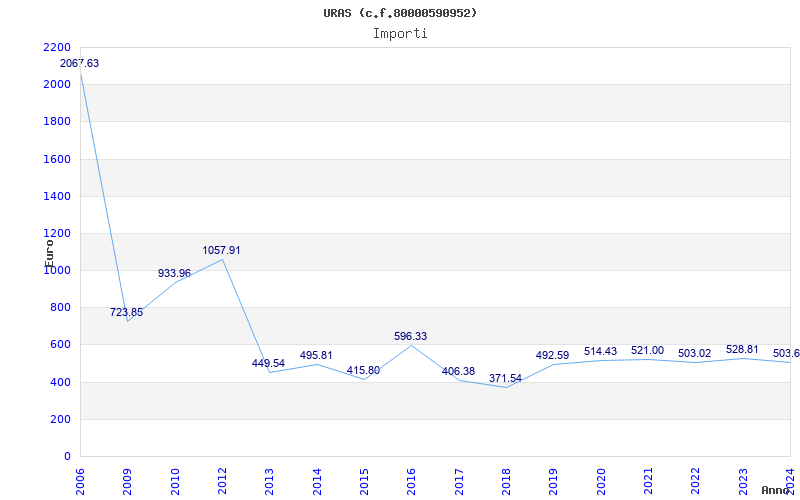Screen dimensions: 800x500
Task: Select the x-axis year 2021
Action: (x=648, y=482)
